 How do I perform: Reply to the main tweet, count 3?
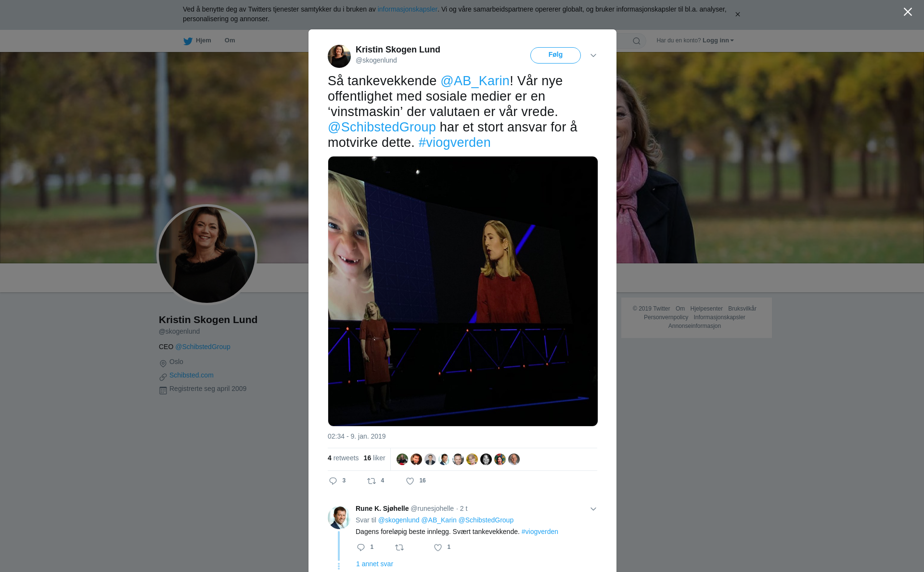[337, 481]
